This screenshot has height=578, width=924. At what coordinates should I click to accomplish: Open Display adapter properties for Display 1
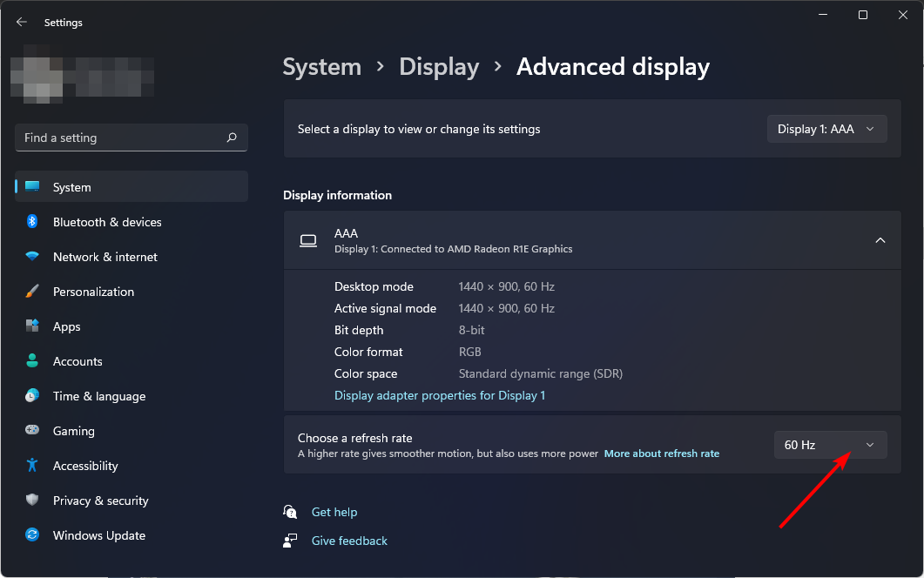point(440,395)
